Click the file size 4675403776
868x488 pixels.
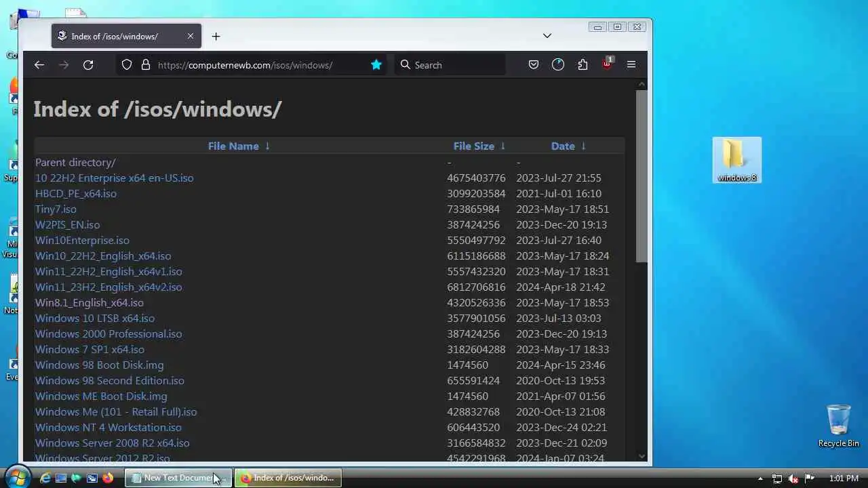[476, 178]
